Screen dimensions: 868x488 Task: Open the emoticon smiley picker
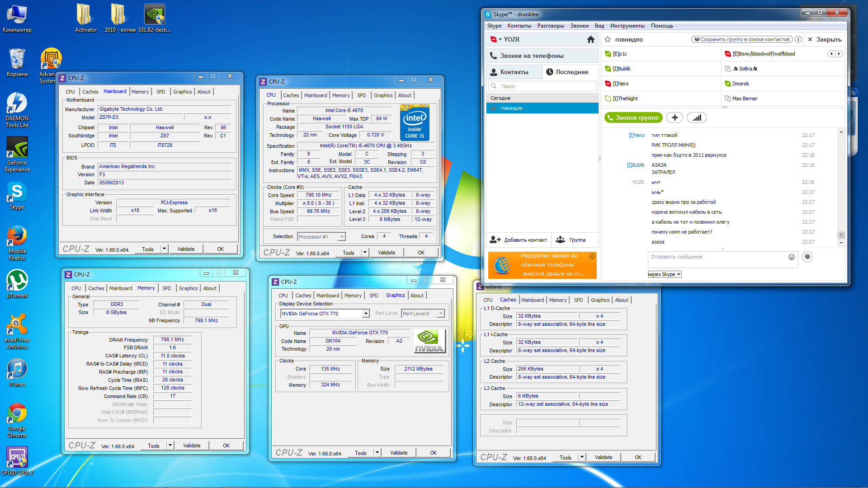click(x=791, y=257)
